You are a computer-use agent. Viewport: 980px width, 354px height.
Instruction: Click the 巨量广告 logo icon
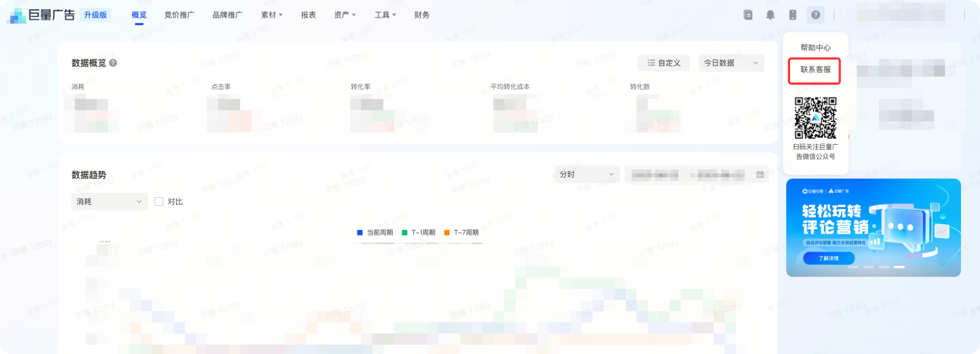pos(17,16)
